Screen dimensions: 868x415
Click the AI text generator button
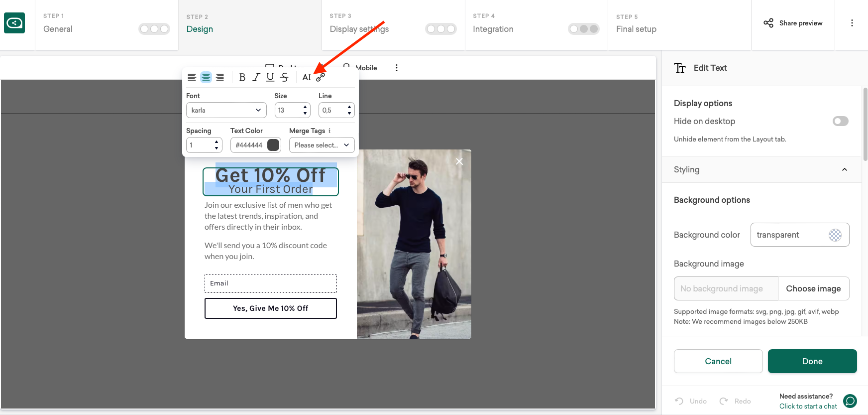(306, 77)
